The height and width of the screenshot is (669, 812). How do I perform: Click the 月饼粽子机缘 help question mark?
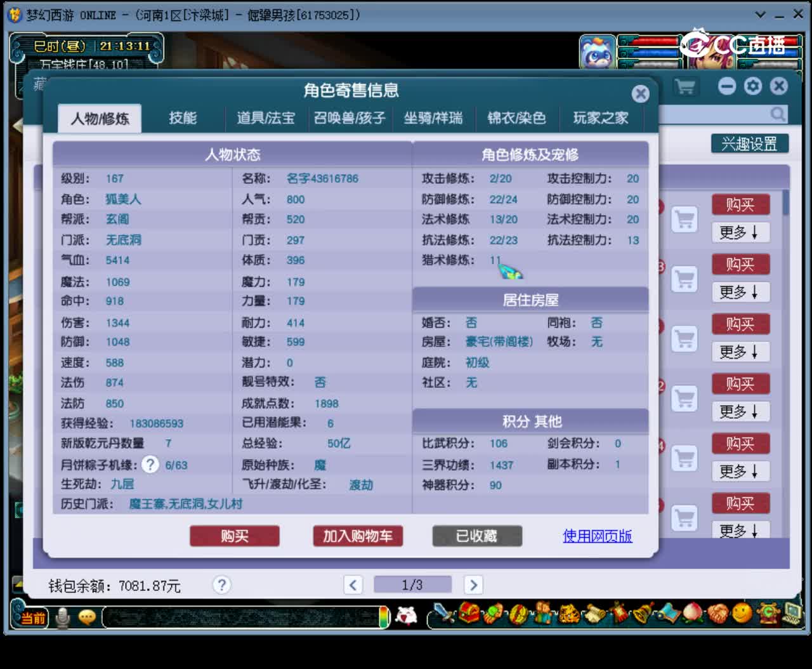(150, 465)
